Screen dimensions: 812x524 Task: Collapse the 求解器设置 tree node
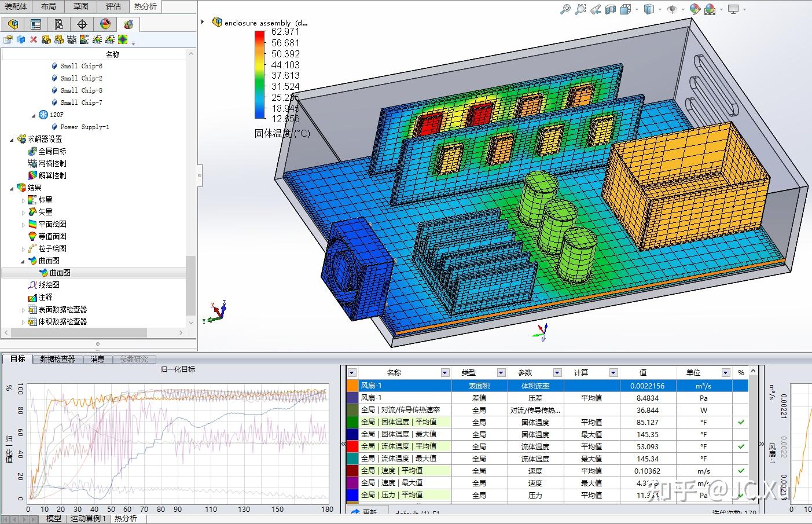click(12, 139)
